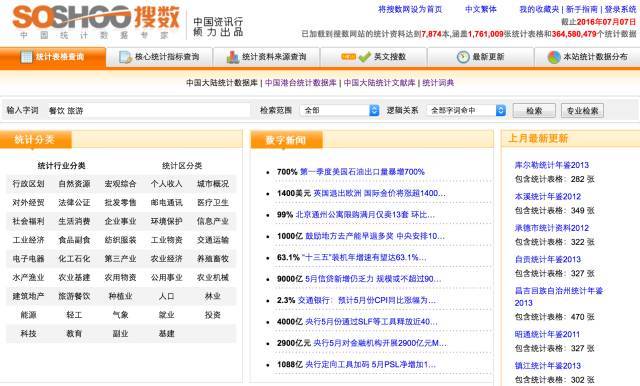Image resolution: width=640 pixels, height=386 pixels.
Task: Select 中国大陆统计文献库
Action: (379, 83)
